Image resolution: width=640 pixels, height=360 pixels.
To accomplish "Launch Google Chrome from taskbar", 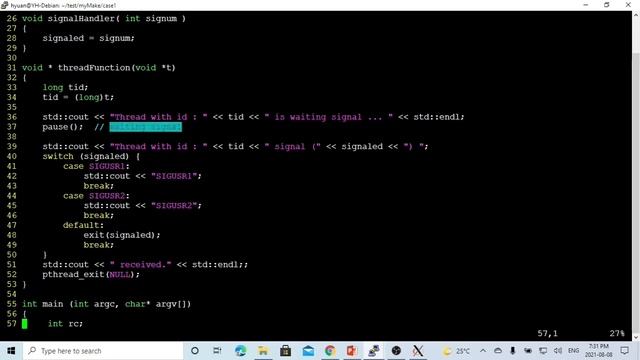I will coord(330,351).
